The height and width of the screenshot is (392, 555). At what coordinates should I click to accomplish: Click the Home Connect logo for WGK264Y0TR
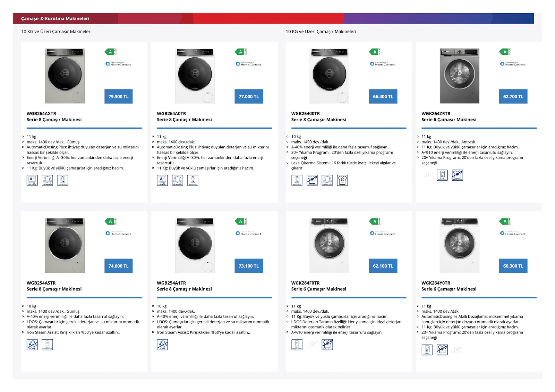(513, 233)
